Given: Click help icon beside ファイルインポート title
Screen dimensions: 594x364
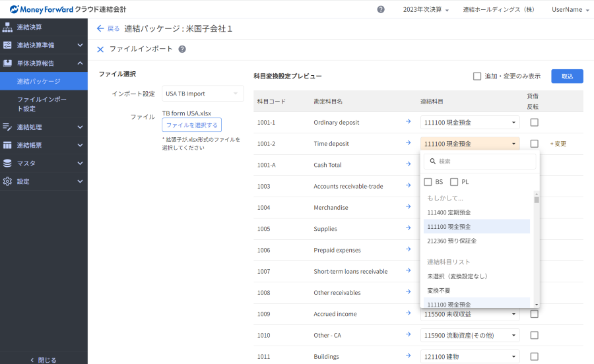Looking at the screenshot, I should click(x=182, y=49).
